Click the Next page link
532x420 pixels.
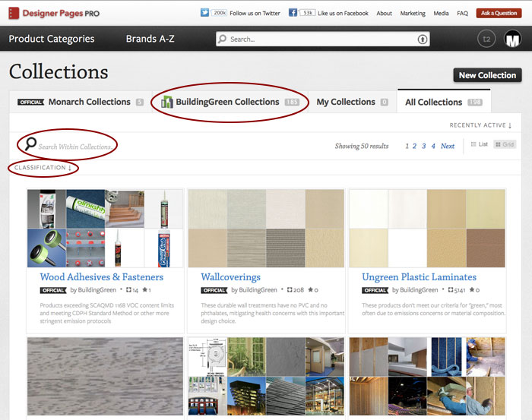(448, 146)
